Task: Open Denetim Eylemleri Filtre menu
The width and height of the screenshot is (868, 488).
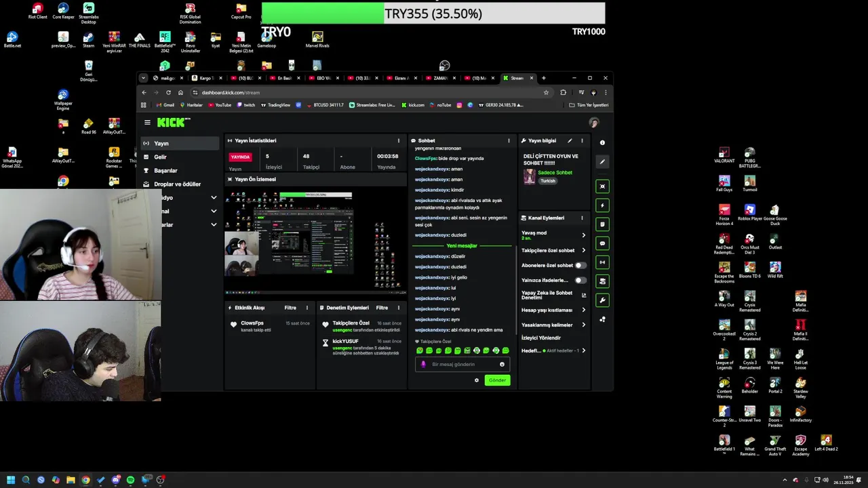Action: tap(382, 308)
